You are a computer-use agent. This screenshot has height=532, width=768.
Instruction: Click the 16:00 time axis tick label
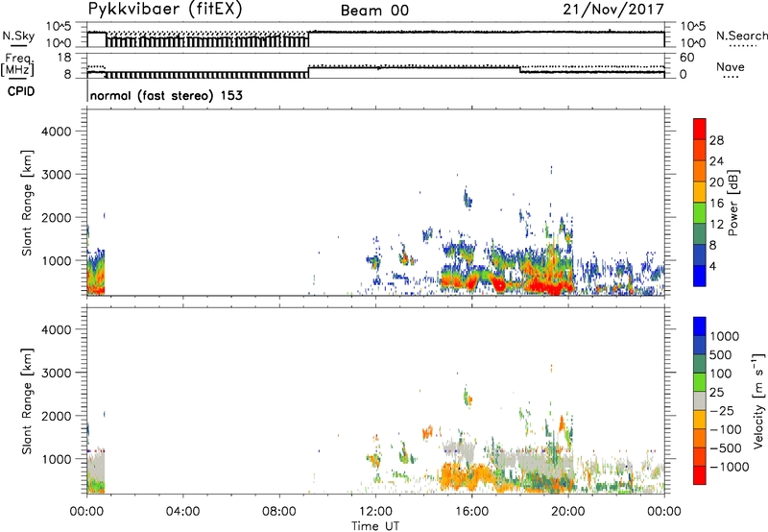[x=471, y=512]
